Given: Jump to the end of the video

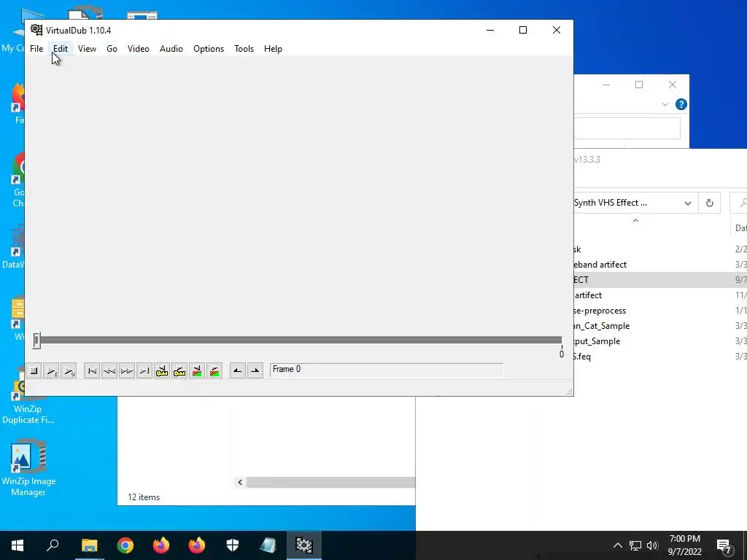Looking at the screenshot, I should (144, 371).
